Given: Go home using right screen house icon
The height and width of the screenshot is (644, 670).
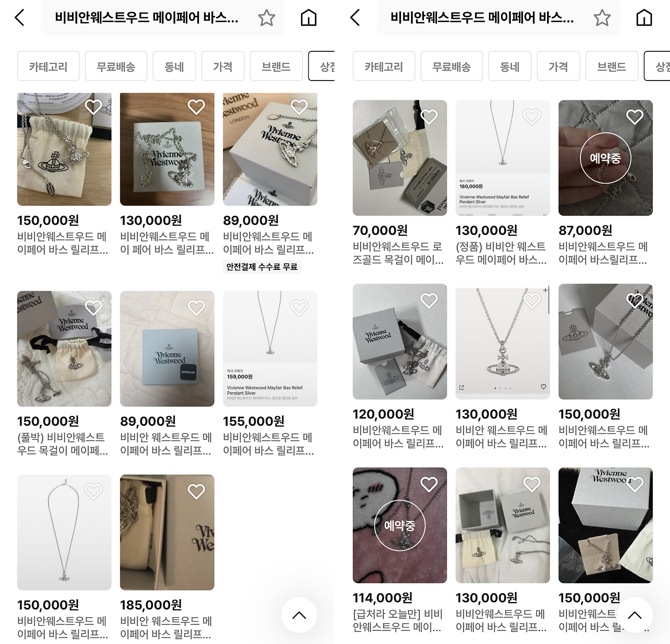Looking at the screenshot, I should click(x=644, y=18).
